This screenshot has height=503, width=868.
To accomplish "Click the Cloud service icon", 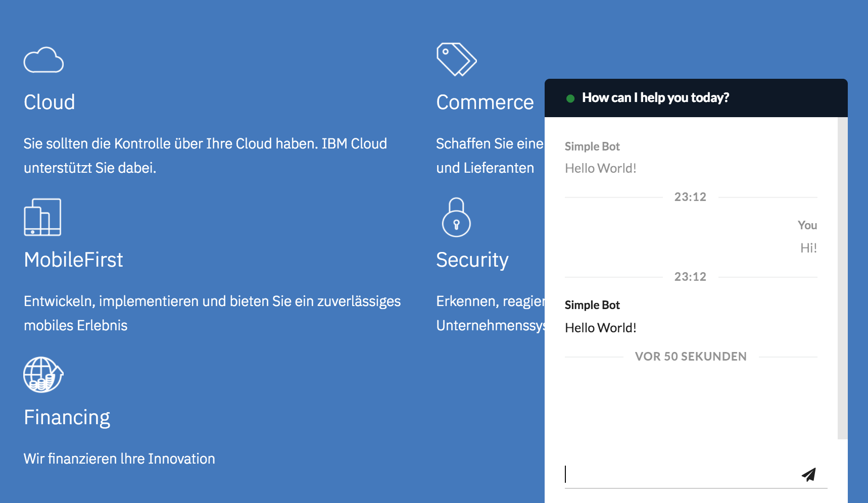I will pos(44,59).
